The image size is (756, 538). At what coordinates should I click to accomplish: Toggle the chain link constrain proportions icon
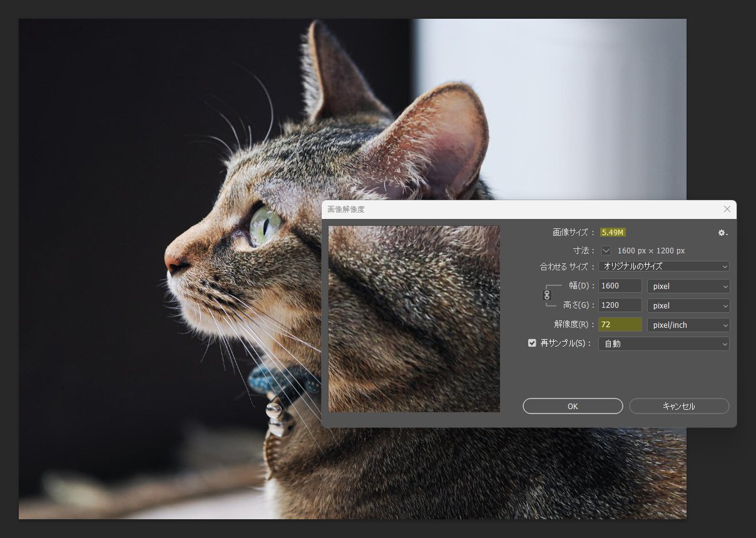tap(546, 295)
